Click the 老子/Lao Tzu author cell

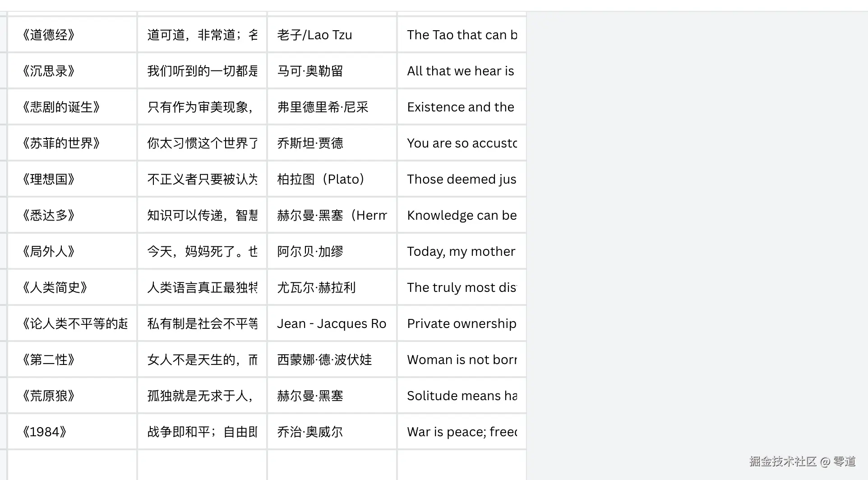pyautogui.click(x=332, y=35)
